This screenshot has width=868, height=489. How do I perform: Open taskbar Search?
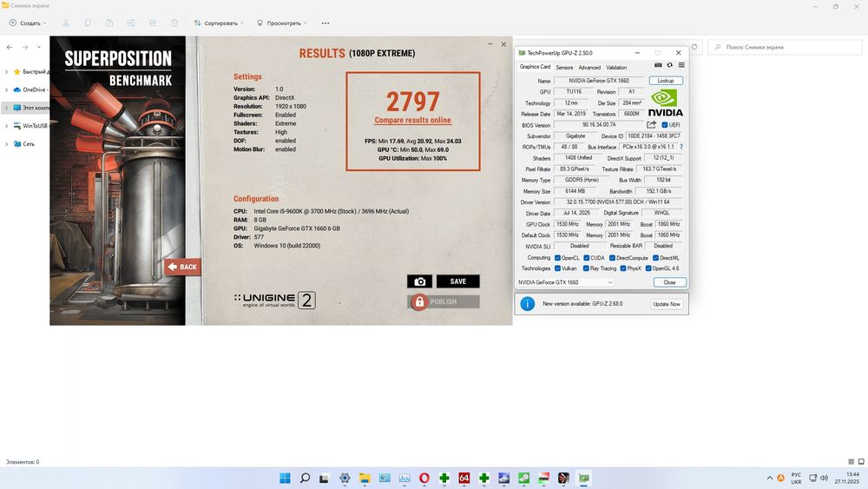pyautogui.click(x=305, y=478)
